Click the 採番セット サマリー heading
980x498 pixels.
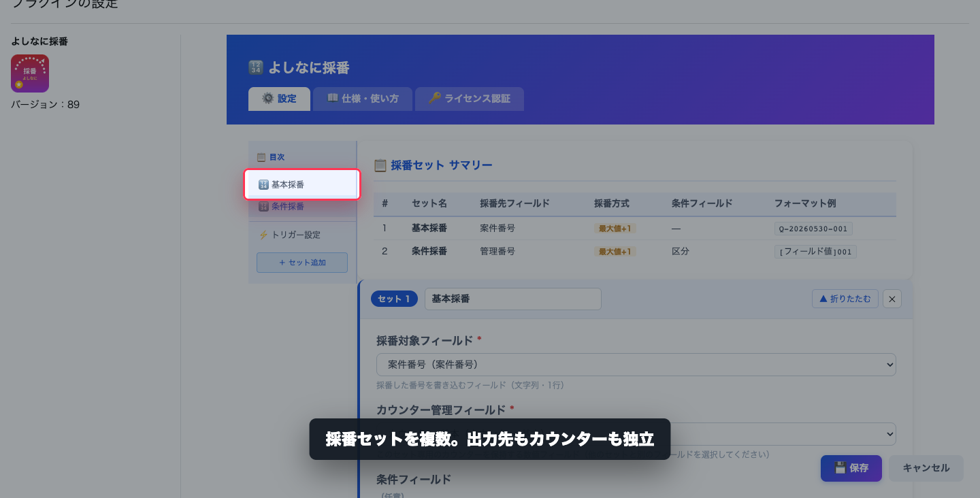(433, 165)
